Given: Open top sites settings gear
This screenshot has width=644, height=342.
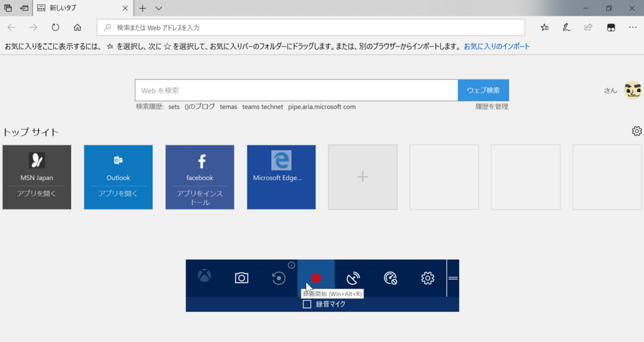Looking at the screenshot, I should coord(636,131).
